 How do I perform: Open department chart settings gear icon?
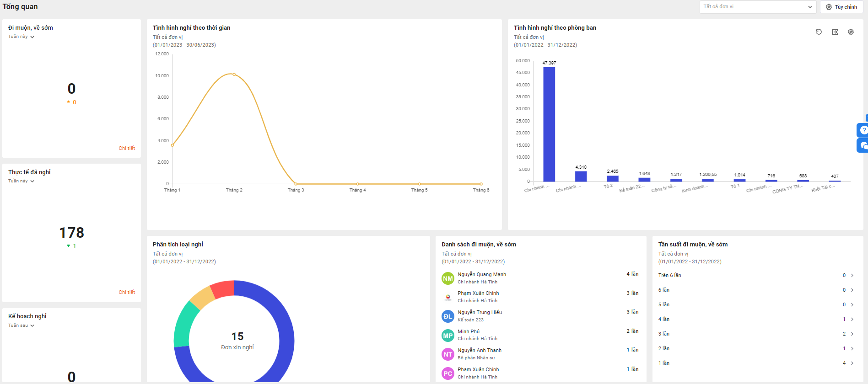851,32
